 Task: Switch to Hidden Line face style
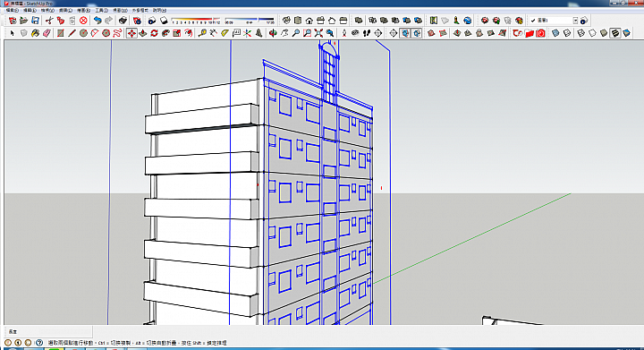[x=592, y=33]
